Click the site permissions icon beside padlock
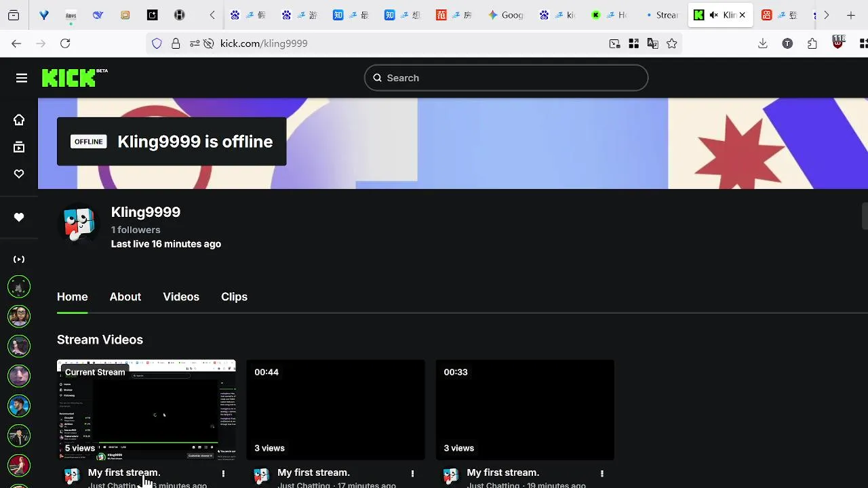The image size is (868, 488). click(x=195, y=43)
